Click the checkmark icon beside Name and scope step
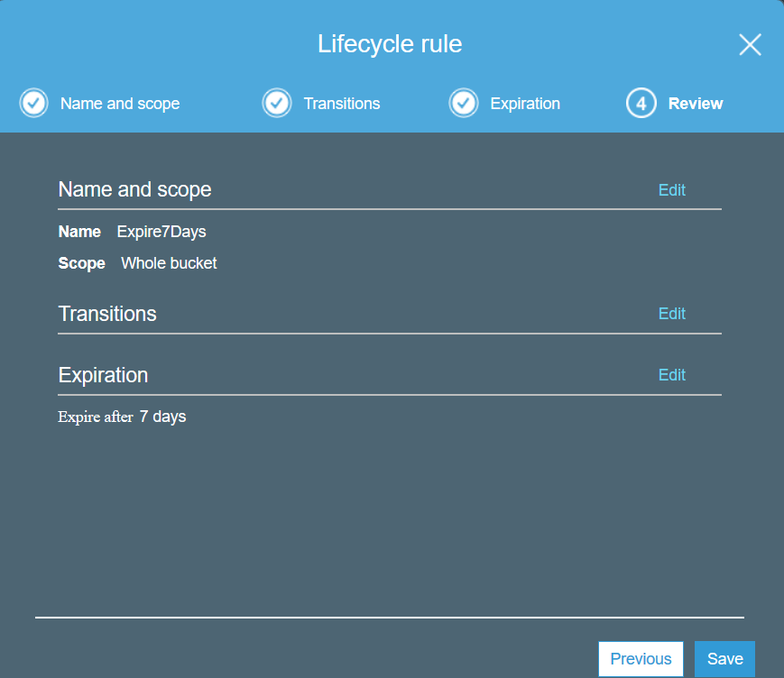The height and width of the screenshot is (678, 784). click(x=33, y=104)
